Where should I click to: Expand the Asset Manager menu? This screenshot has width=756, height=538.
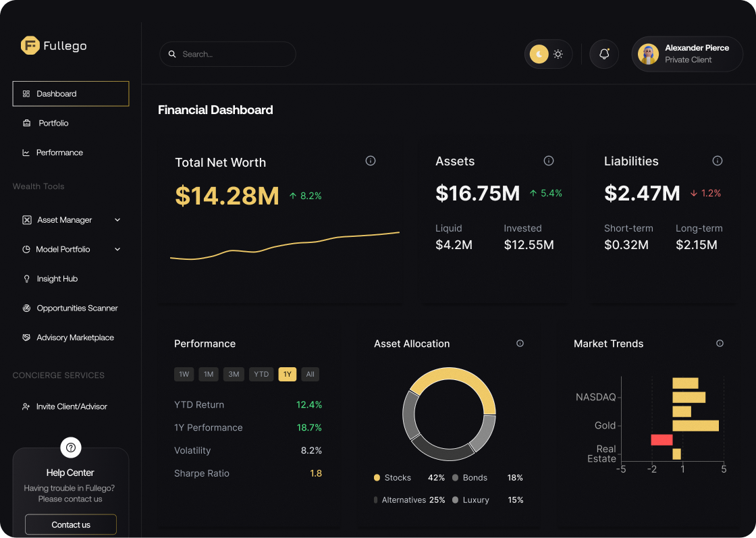(x=70, y=219)
